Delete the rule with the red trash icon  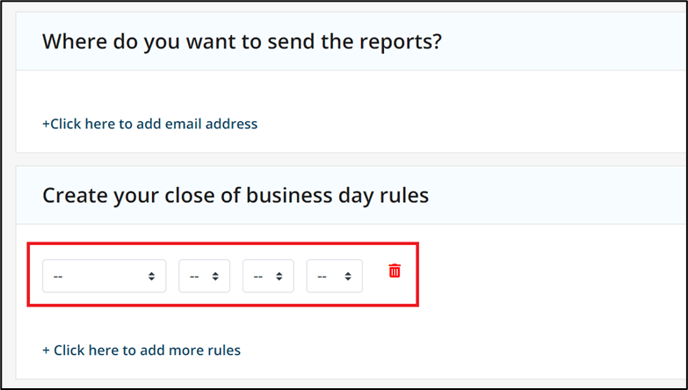394,271
